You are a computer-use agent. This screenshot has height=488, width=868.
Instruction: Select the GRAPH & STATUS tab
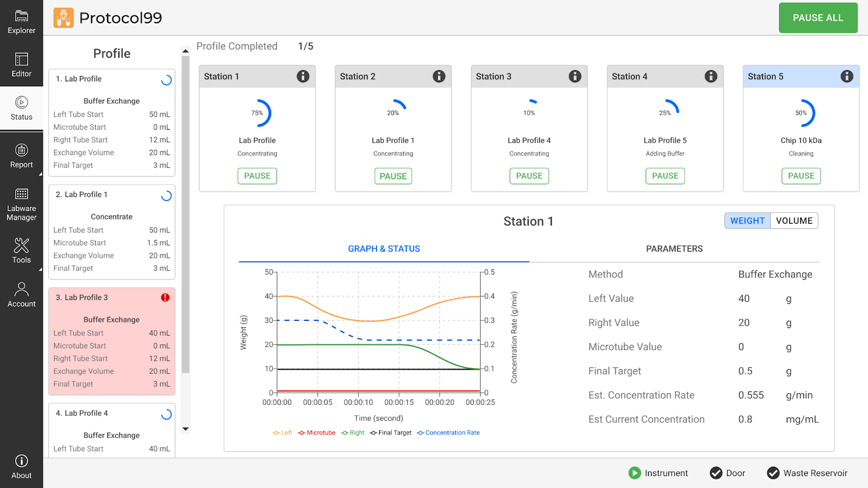384,249
